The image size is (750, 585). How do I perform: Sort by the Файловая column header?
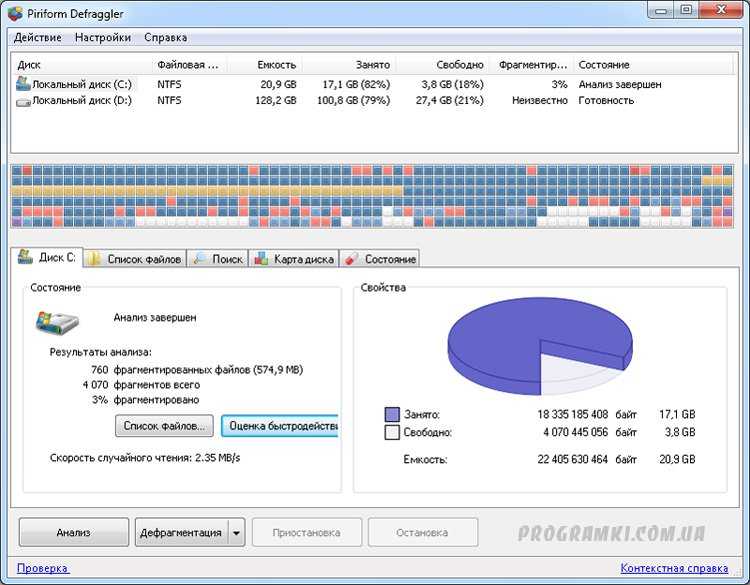(188, 65)
